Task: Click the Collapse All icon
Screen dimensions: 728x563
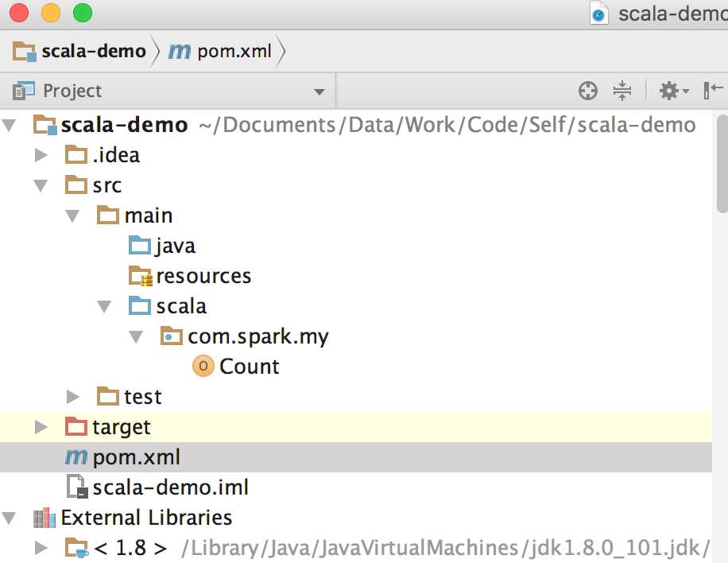Action: pos(622,91)
